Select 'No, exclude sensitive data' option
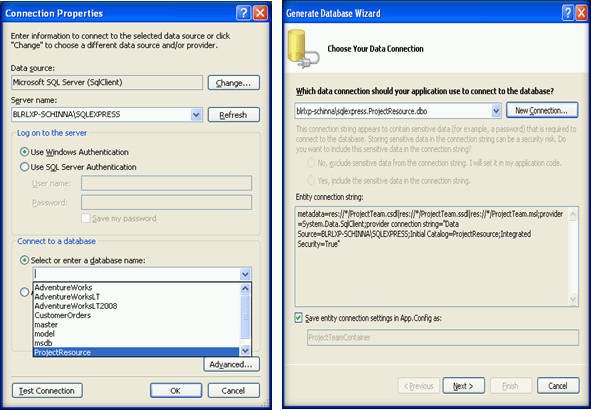 [311, 163]
